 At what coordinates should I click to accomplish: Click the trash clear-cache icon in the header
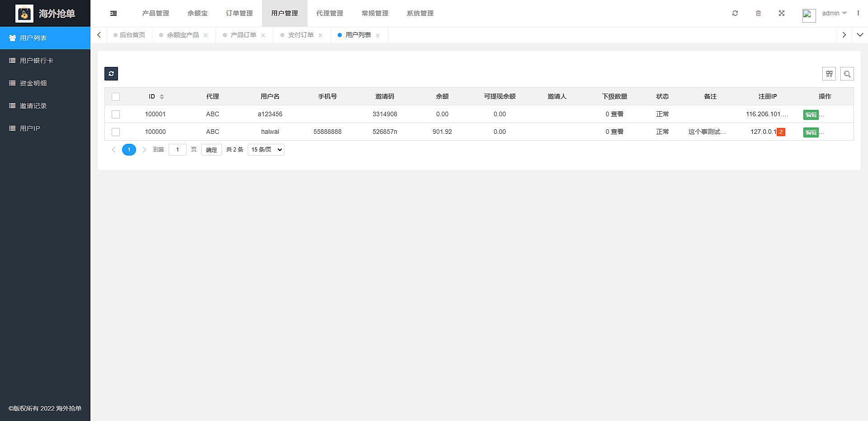759,14
